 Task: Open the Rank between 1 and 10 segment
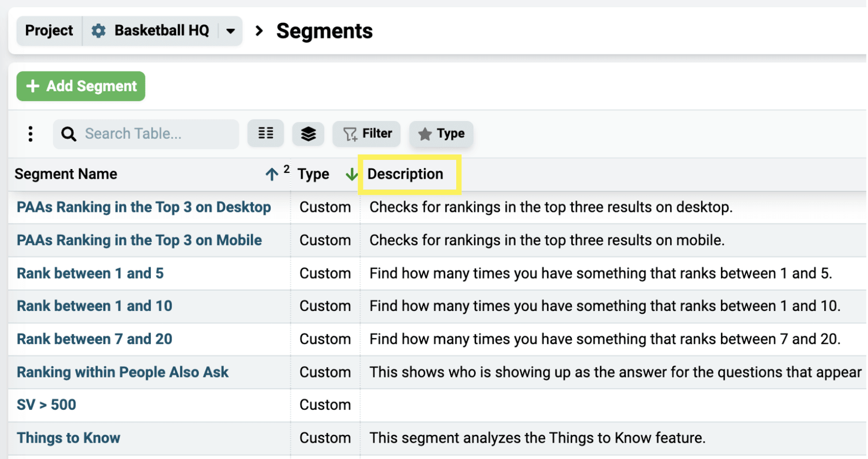(x=94, y=306)
